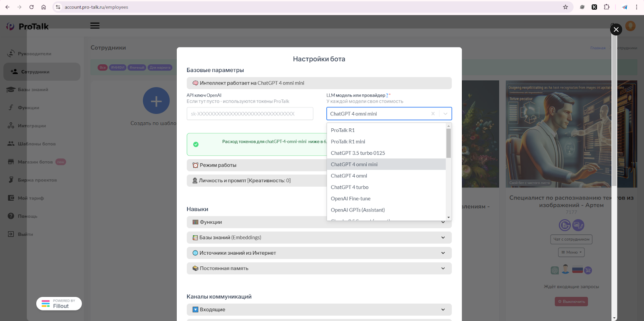The image size is (644, 321).
Task: Choose ChatGPT 4 omni mini in list
Action: point(386,164)
